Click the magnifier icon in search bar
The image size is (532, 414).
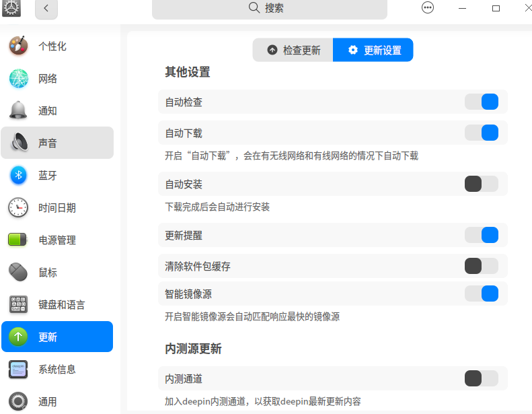pyautogui.click(x=254, y=7)
